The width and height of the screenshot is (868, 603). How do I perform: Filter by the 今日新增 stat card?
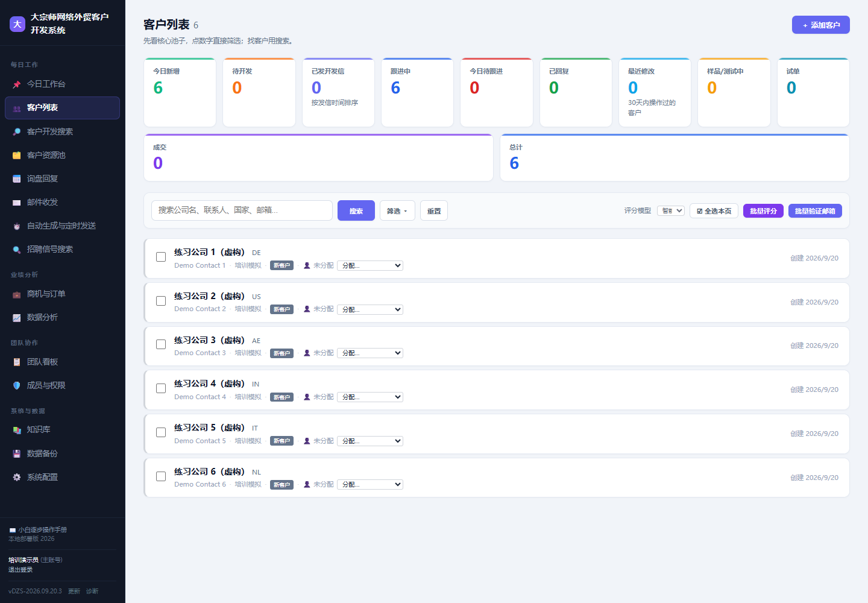180,92
